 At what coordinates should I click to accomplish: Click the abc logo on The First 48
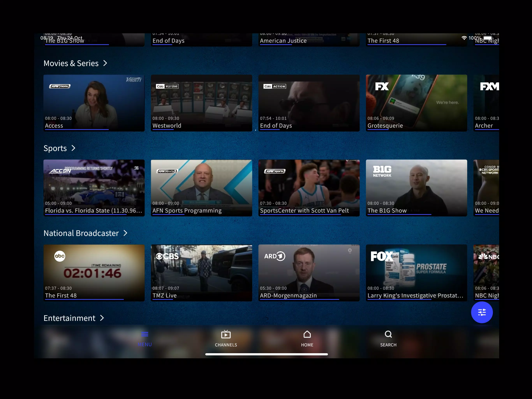[60, 256]
